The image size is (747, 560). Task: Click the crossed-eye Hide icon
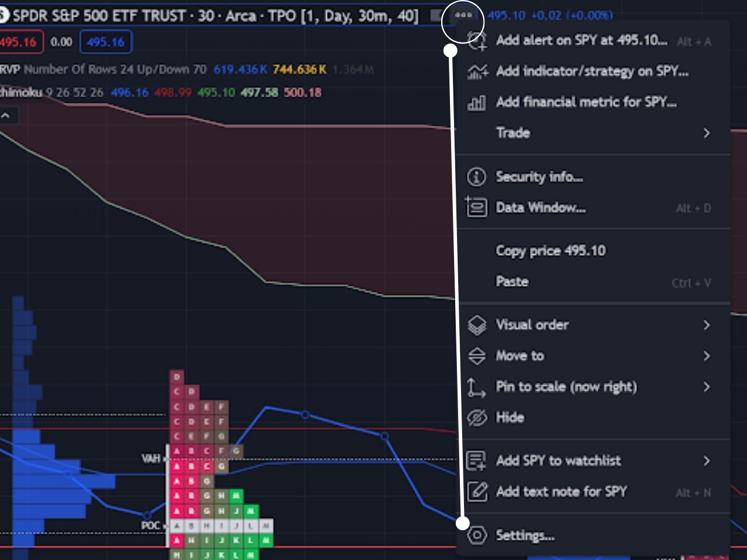click(x=477, y=418)
